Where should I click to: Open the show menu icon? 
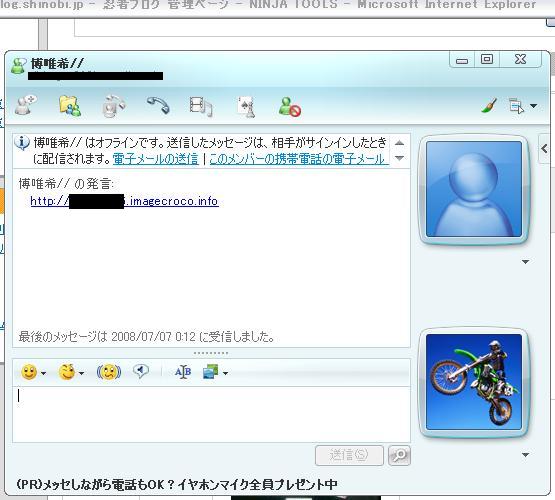tap(517, 106)
